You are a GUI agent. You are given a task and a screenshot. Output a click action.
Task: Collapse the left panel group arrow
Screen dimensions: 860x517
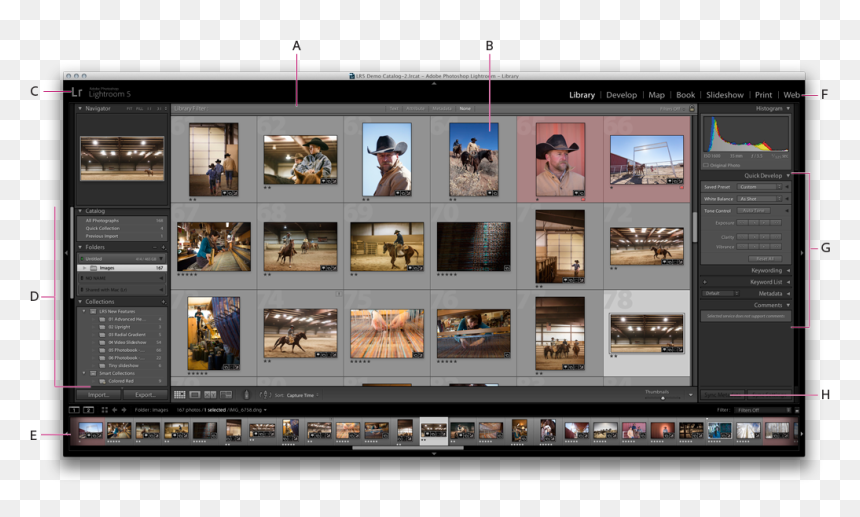66,253
